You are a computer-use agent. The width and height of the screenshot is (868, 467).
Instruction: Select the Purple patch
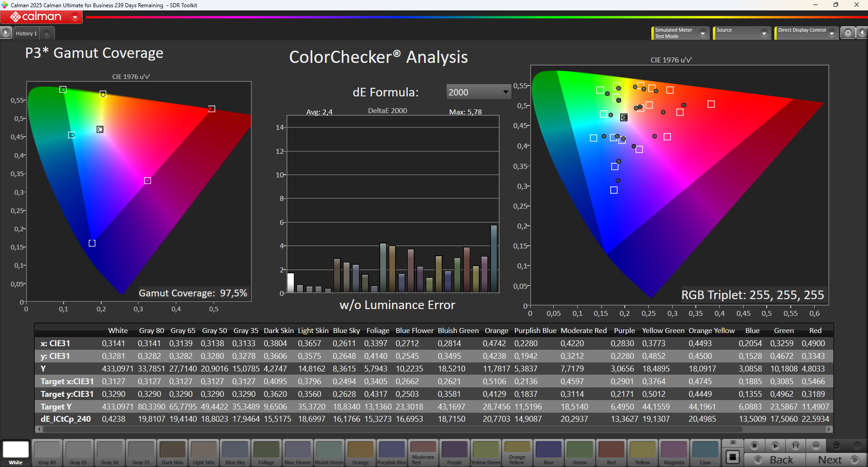[x=454, y=453]
